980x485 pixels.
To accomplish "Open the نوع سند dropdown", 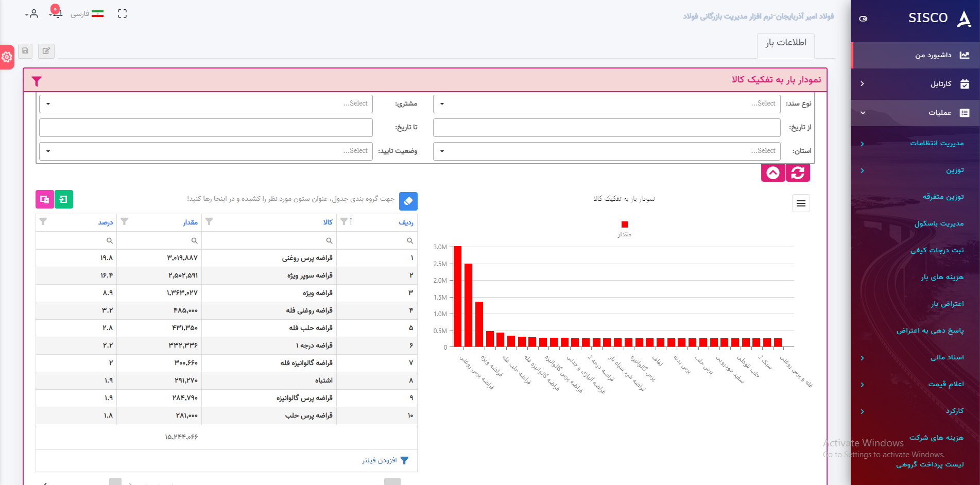I will pos(607,104).
